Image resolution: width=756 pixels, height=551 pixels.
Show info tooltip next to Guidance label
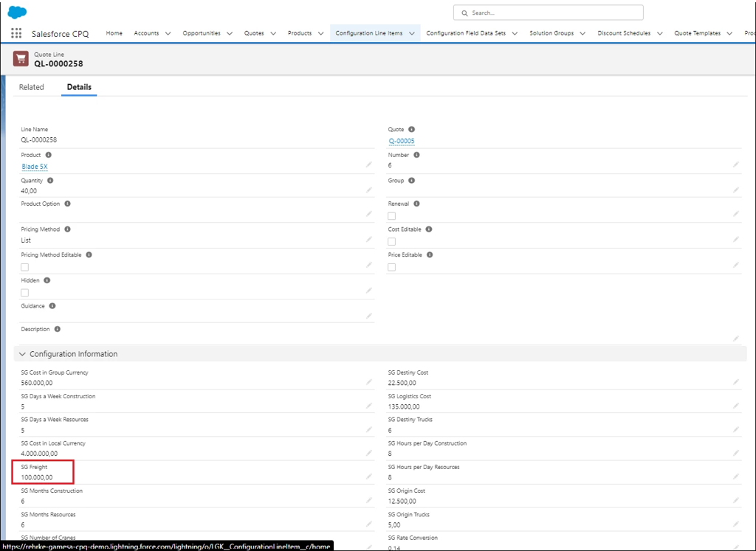[x=52, y=306]
